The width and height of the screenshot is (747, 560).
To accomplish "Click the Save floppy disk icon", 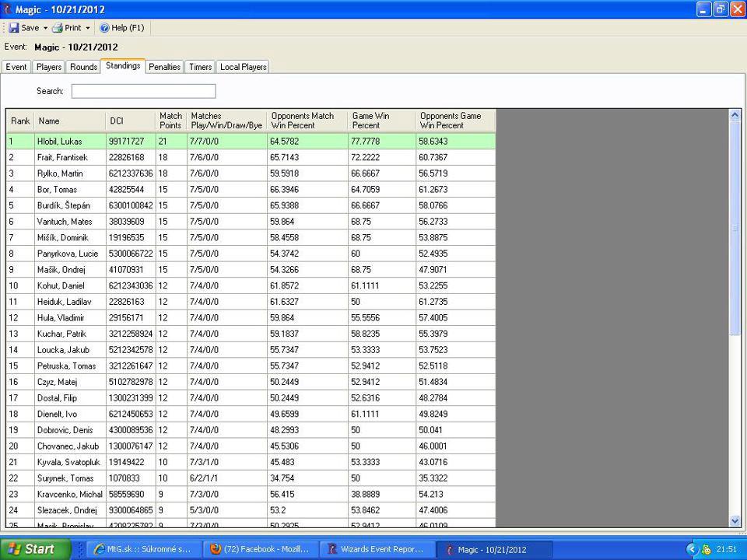I will [x=14, y=28].
